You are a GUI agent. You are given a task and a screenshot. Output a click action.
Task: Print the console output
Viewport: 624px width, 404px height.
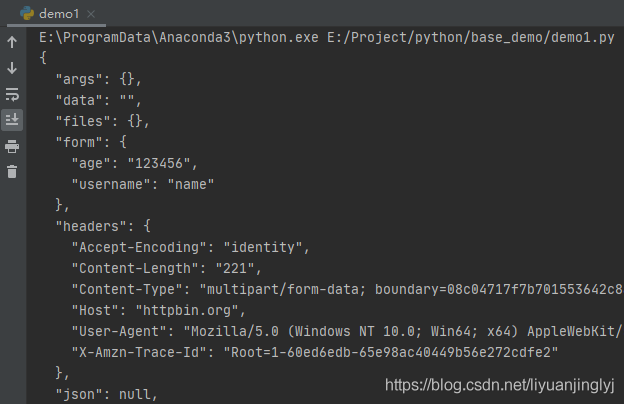click(12, 146)
